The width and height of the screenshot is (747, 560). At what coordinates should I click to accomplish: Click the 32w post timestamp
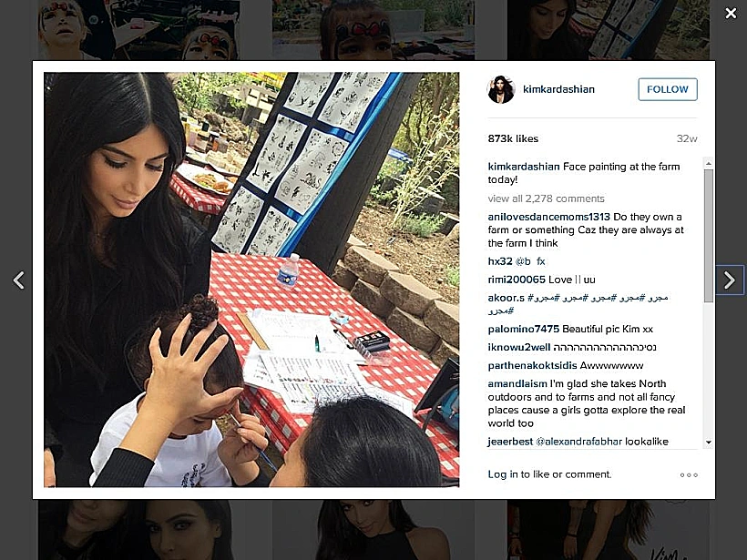point(687,138)
